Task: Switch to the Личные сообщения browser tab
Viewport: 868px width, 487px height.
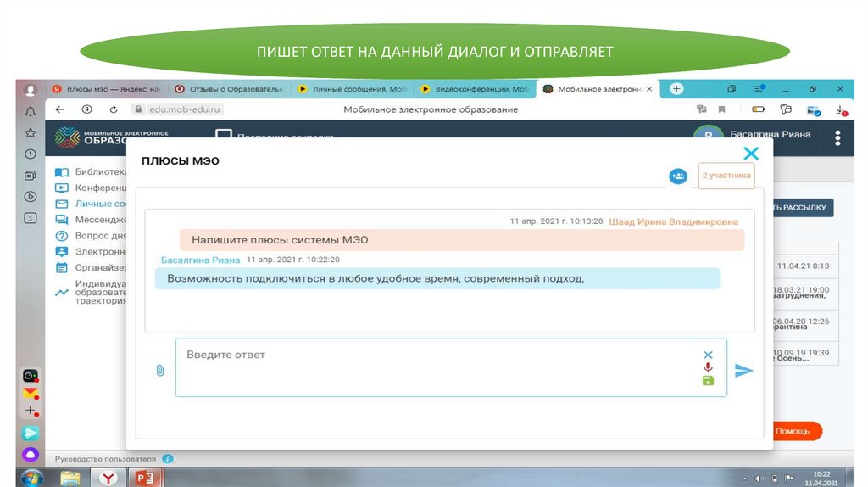Action: point(352,89)
